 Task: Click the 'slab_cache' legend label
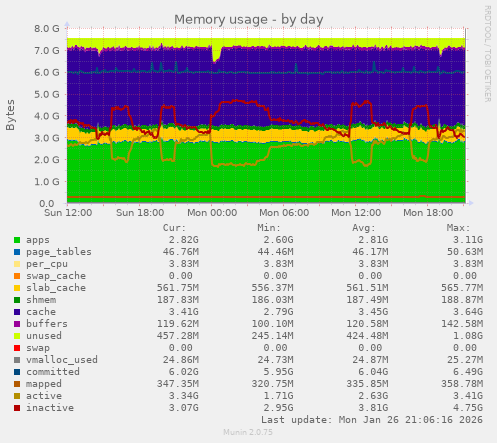(x=56, y=288)
